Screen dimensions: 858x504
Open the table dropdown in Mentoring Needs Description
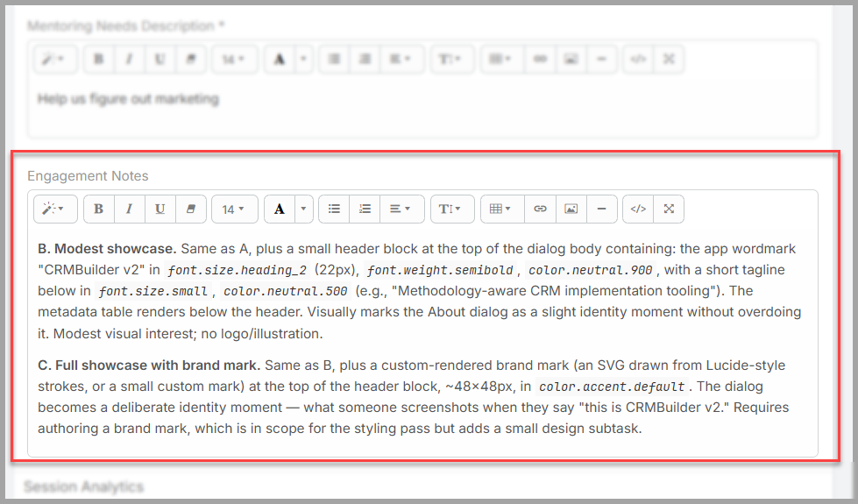[502, 59]
